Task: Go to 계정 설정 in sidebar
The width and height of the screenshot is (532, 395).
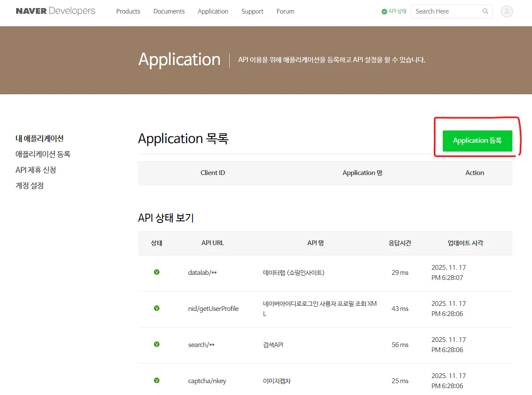Action: pyautogui.click(x=30, y=186)
